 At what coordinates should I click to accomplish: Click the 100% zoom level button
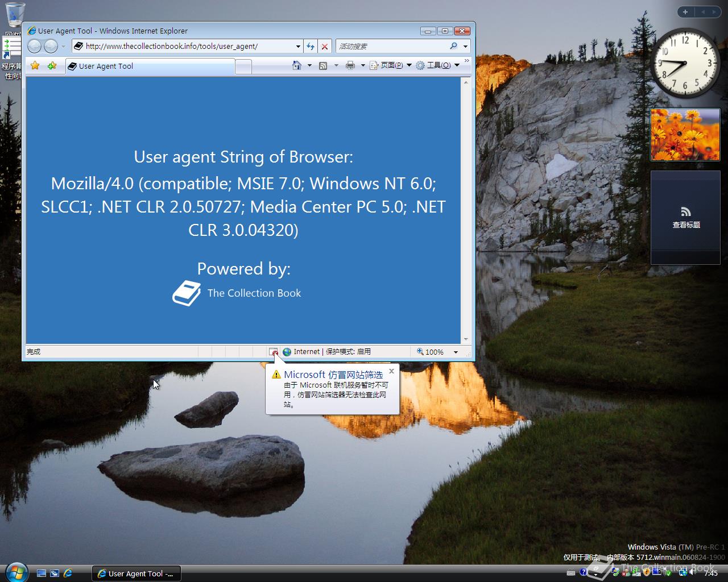pos(431,352)
